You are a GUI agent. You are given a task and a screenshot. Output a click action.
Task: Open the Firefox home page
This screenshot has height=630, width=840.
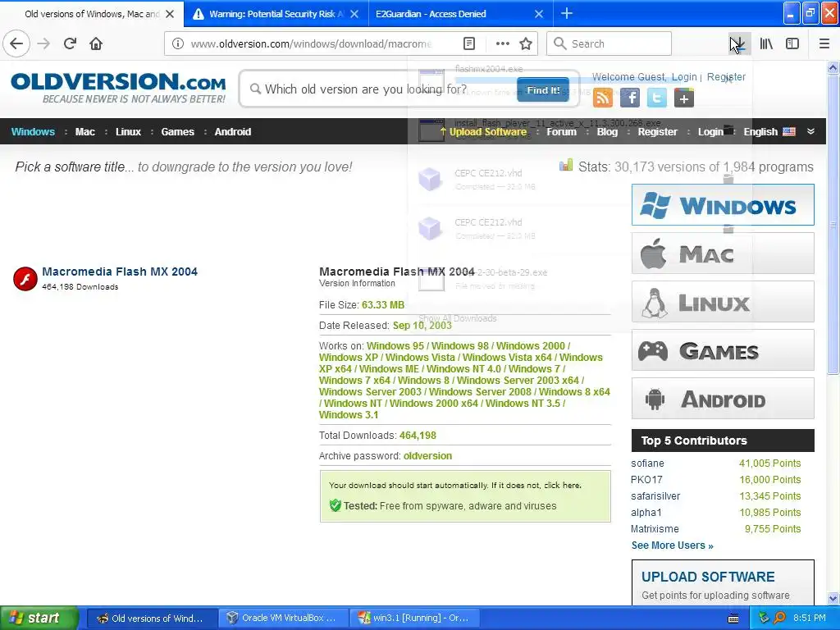point(96,43)
